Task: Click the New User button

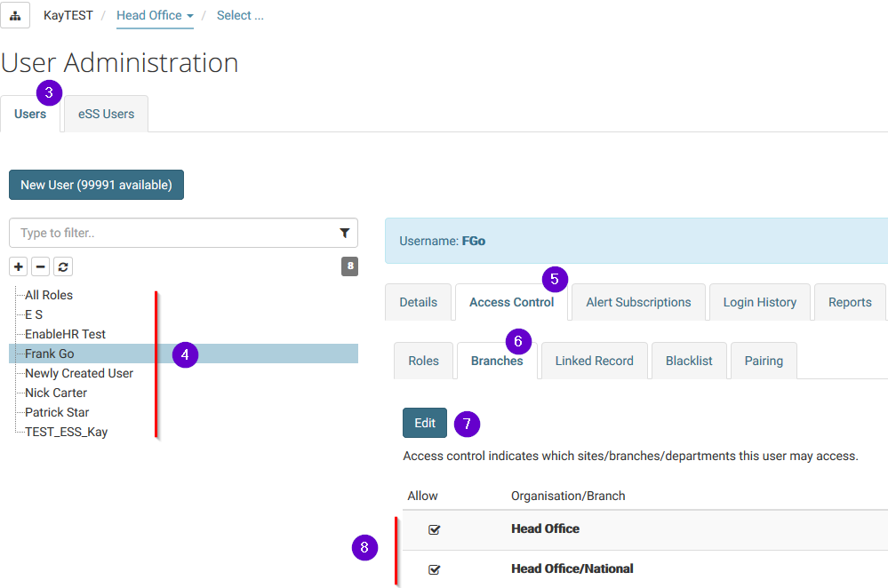Action: [x=96, y=185]
